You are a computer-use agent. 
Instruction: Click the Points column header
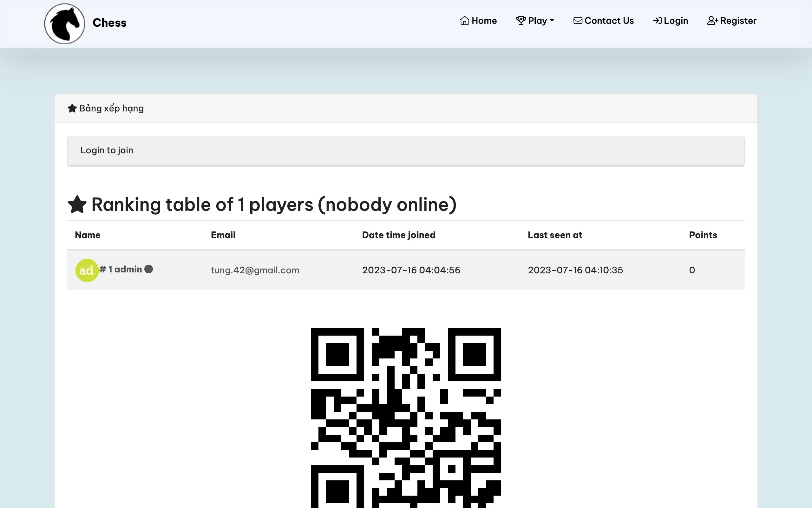point(703,235)
